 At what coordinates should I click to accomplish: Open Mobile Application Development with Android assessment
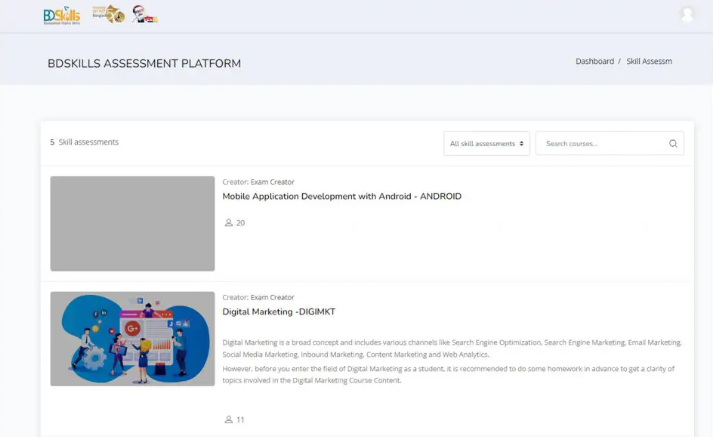click(341, 197)
